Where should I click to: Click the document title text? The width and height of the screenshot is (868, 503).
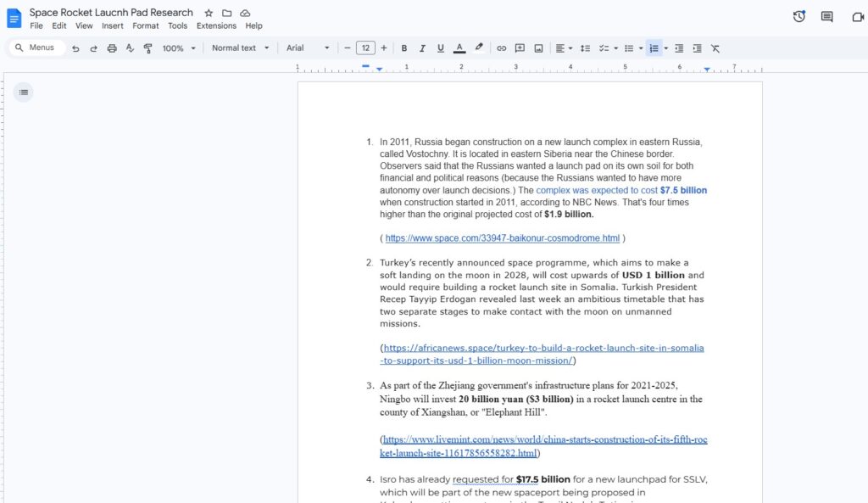coord(111,12)
